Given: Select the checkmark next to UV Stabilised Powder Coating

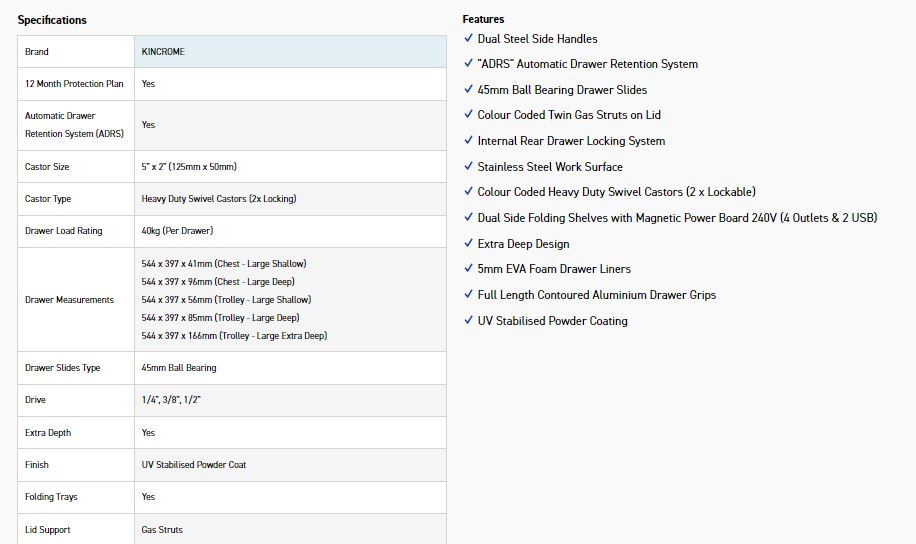Looking at the screenshot, I should (x=468, y=320).
